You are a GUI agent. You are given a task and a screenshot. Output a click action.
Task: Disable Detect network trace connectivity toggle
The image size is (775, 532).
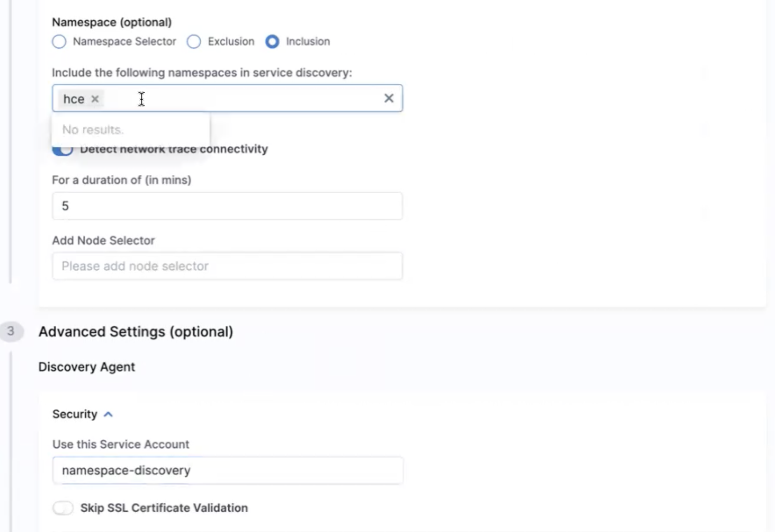pos(63,149)
